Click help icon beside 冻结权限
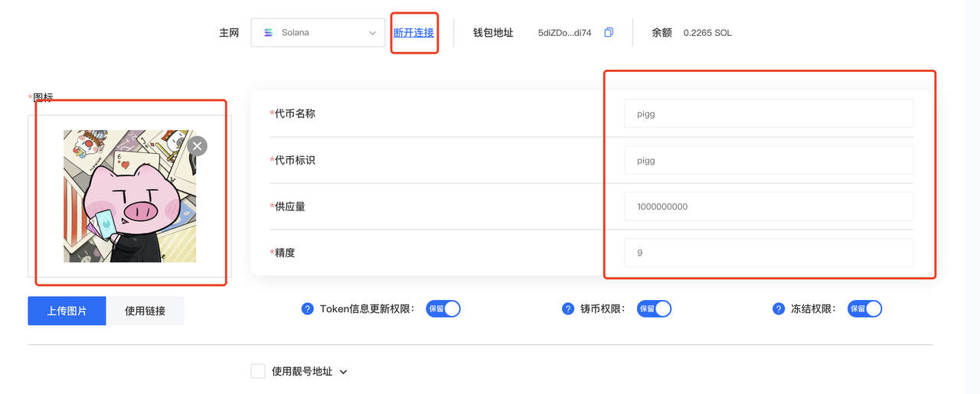The width and height of the screenshot is (980, 394). (x=779, y=309)
